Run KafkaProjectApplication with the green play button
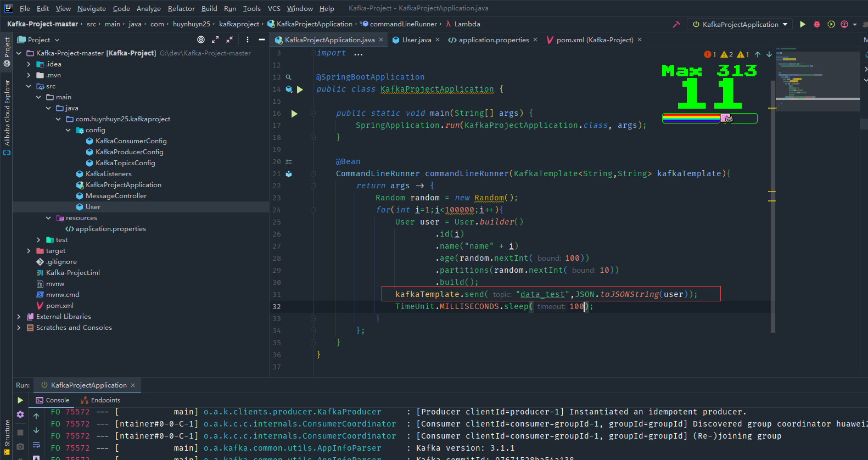Screen dimensions: 868x460 click(x=803, y=24)
